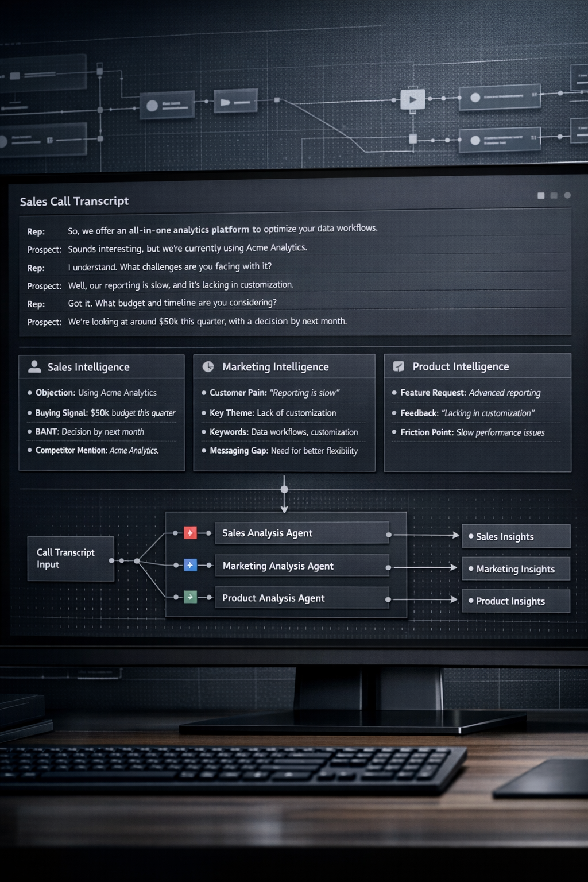Image resolution: width=588 pixels, height=882 pixels.
Task: Open the Sales Insights output
Action: point(516,536)
